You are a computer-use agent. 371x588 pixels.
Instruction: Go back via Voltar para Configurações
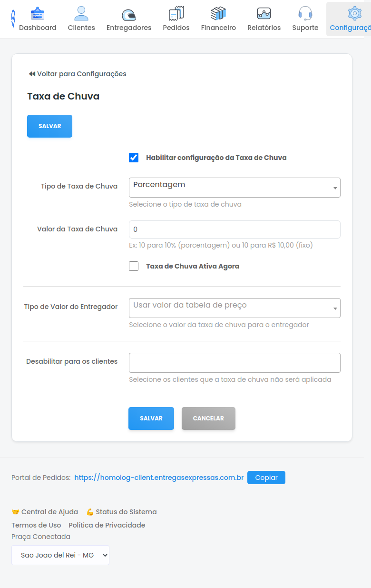coord(78,74)
